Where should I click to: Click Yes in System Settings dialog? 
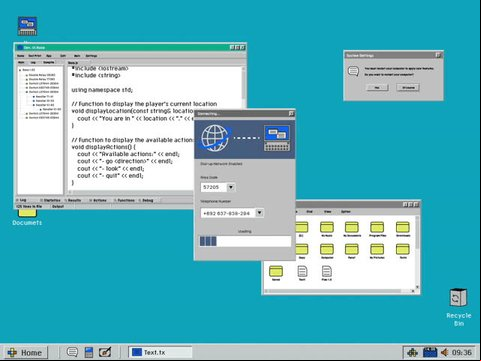377,88
